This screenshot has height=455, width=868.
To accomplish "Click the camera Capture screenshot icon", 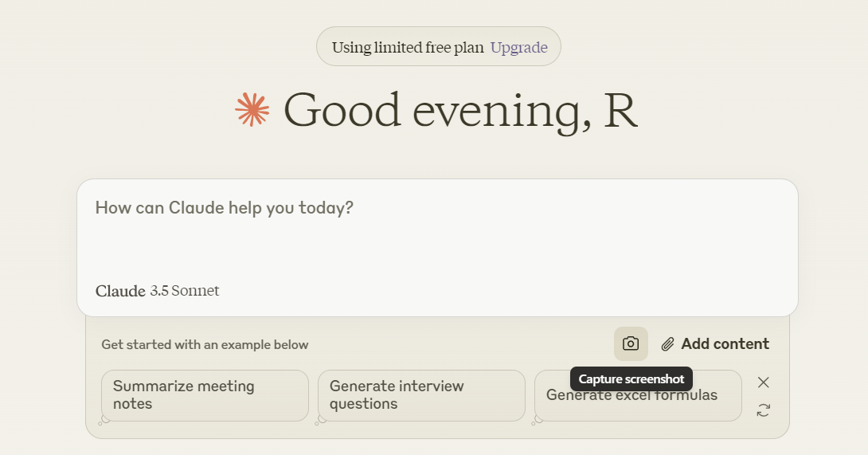I will point(631,343).
